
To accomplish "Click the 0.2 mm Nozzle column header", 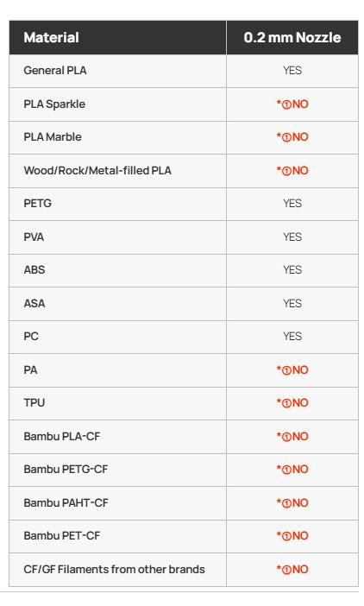I will tap(292, 37).
